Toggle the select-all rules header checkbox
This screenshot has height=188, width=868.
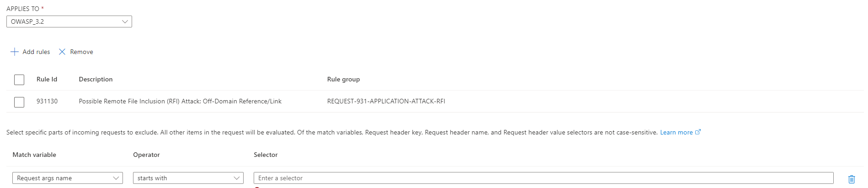pos(19,80)
